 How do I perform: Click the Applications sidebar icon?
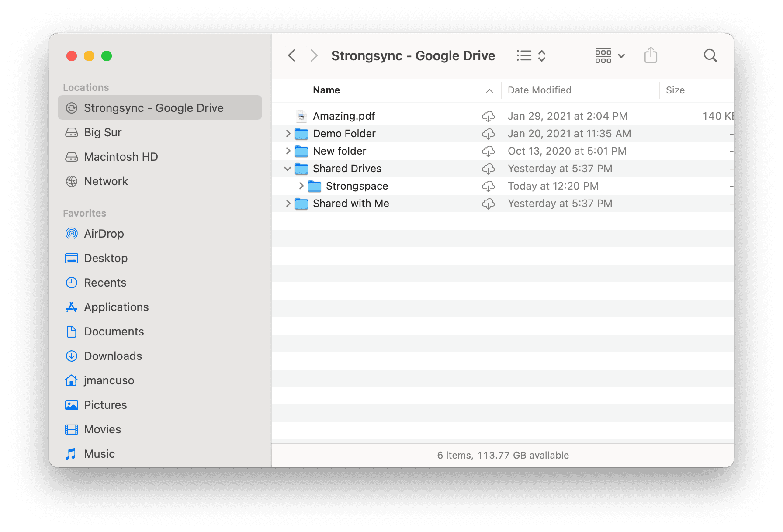pos(72,307)
